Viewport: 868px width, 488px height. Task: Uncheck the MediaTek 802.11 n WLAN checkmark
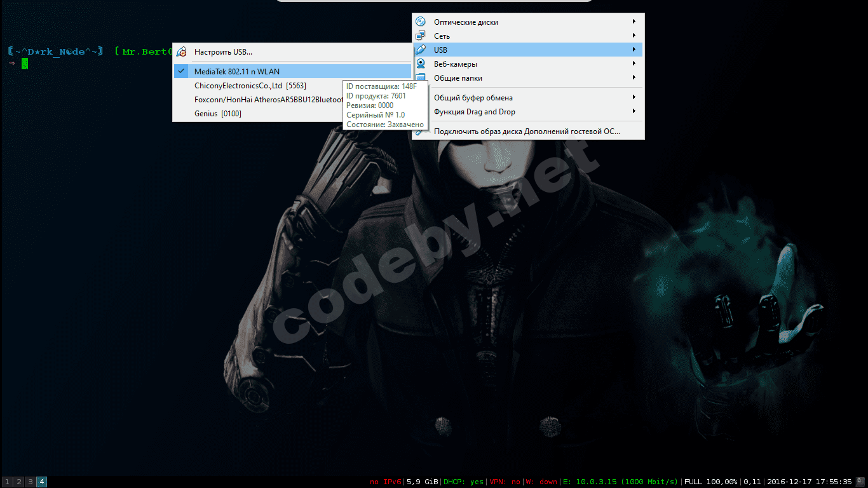[182, 71]
